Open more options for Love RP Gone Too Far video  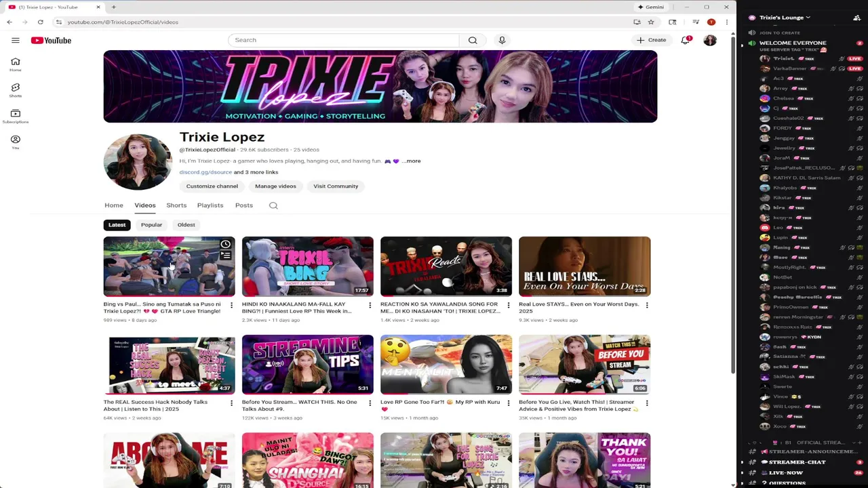pyautogui.click(x=508, y=403)
